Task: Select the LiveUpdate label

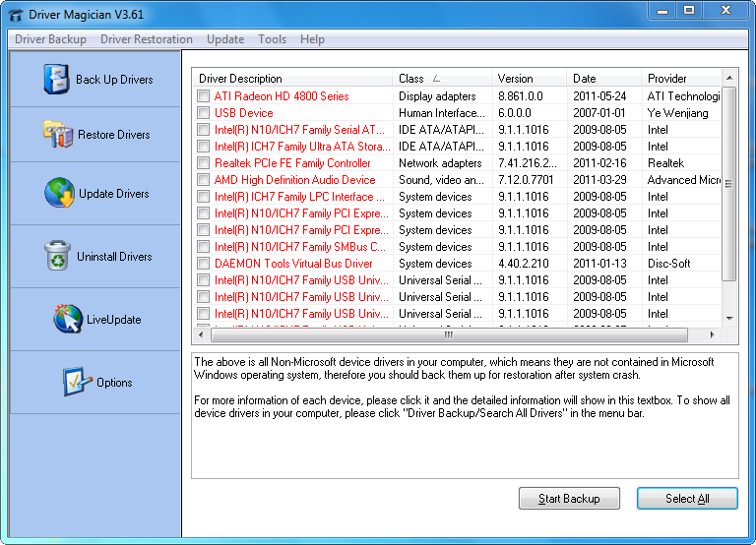Action: pyautogui.click(x=114, y=320)
